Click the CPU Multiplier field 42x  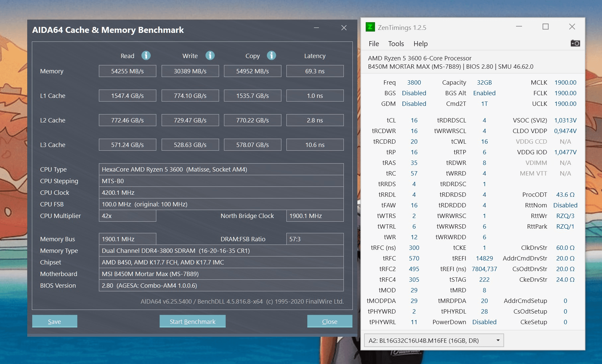coord(127,216)
